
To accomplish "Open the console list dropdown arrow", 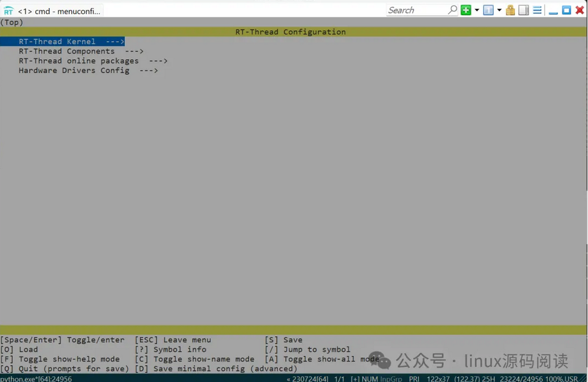I will [499, 10].
